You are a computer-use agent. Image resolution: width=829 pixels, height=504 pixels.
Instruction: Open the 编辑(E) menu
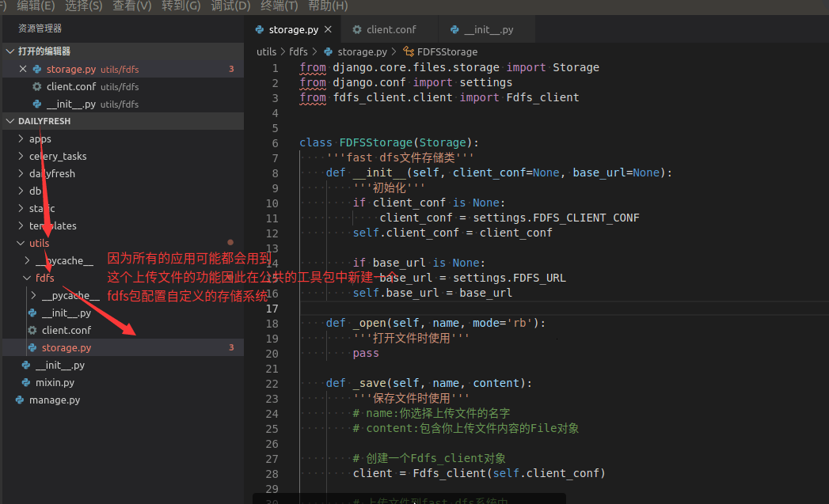pyautogui.click(x=36, y=6)
